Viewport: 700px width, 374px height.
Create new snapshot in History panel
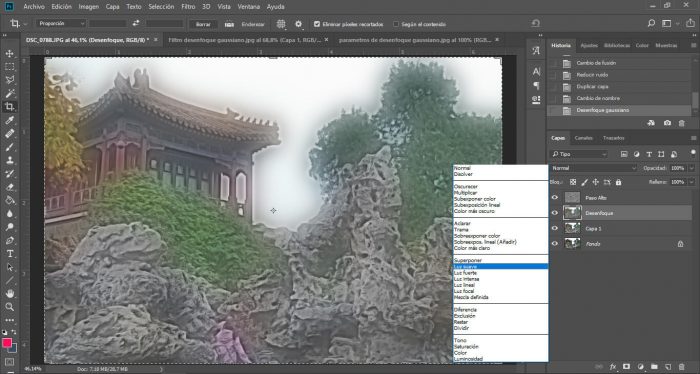point(667,123)
